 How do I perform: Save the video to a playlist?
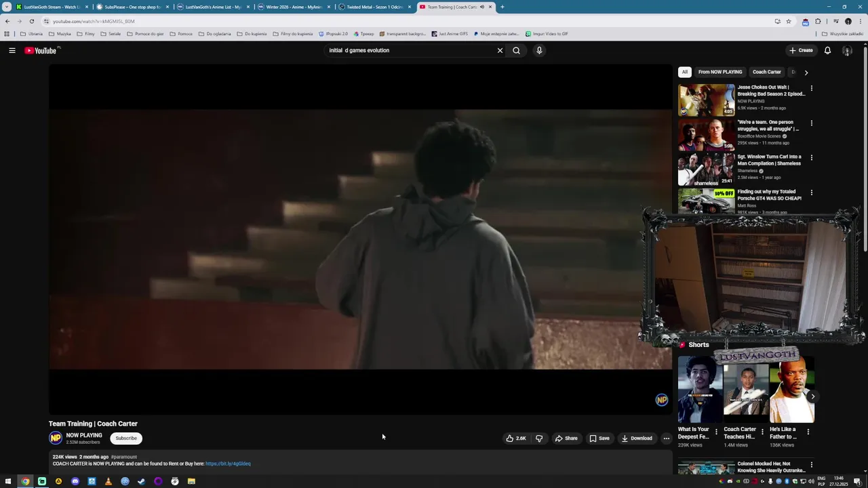(599, 438)
